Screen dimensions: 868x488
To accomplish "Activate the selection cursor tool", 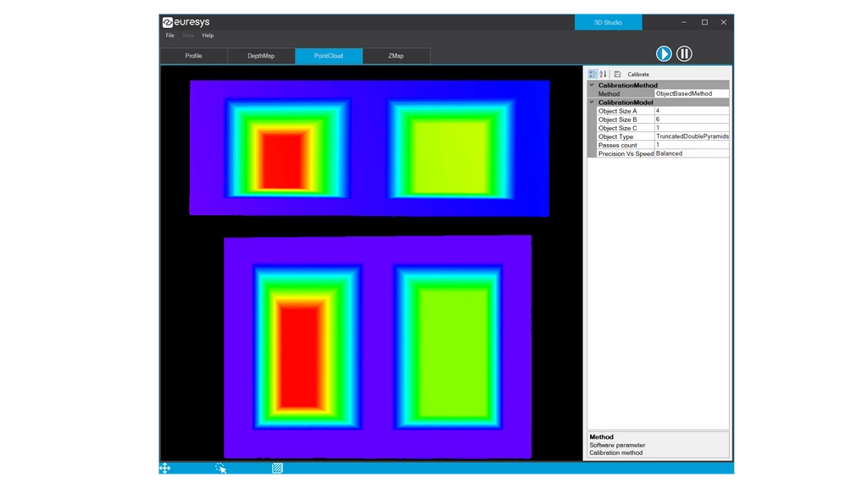I will 220,468.
